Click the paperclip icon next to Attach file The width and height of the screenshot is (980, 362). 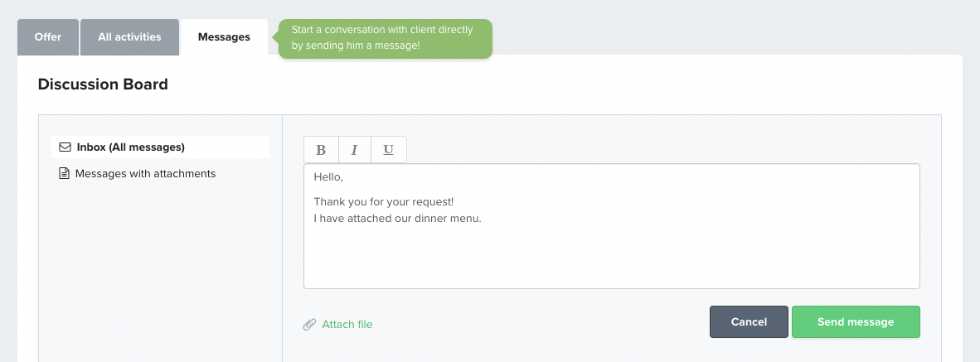[309, 325]
